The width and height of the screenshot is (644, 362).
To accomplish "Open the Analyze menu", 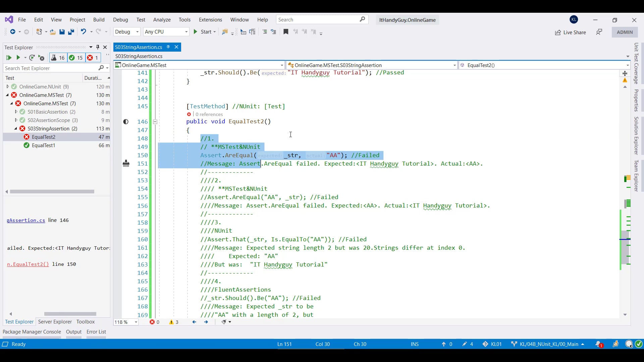I will (162, 20).
